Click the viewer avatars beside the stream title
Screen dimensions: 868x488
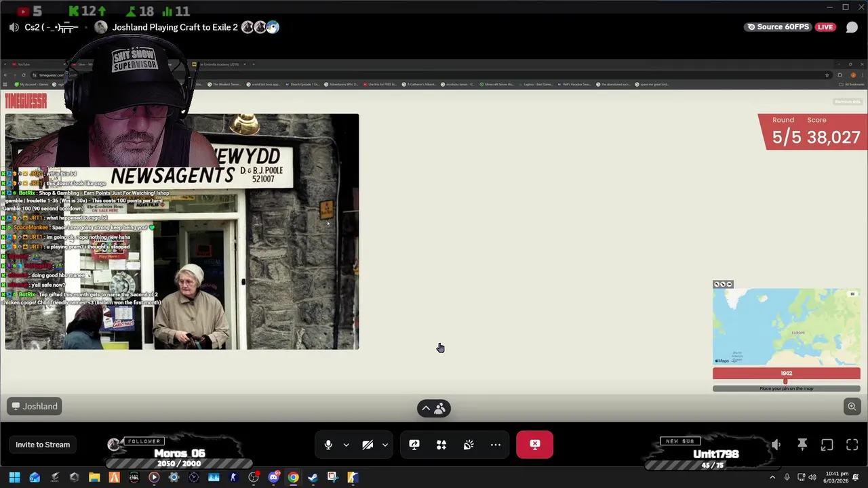(x=260, y=27)
